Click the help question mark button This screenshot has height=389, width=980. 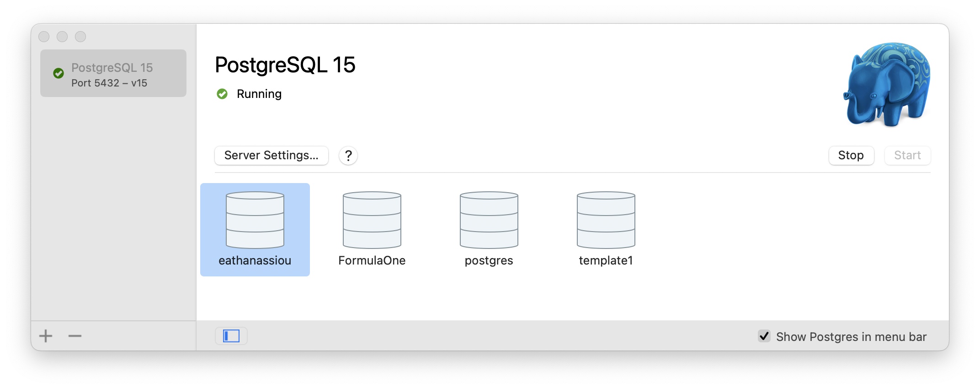348,156
